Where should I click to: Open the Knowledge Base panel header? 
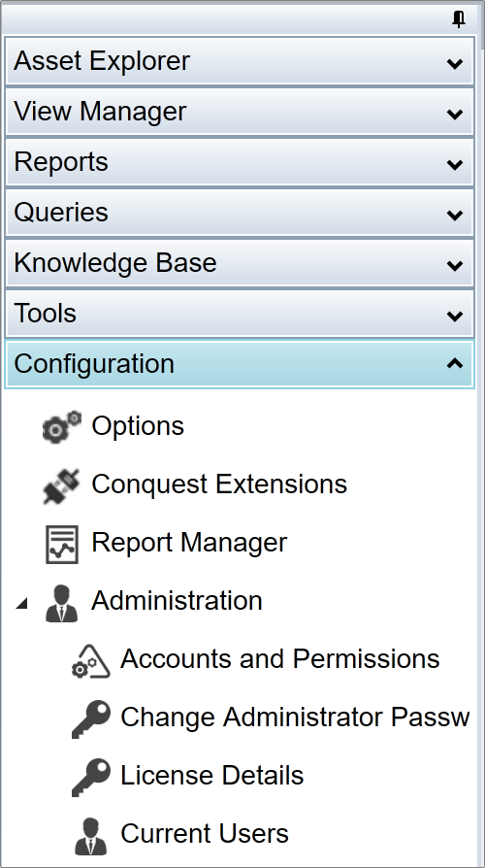pos(240,262)
